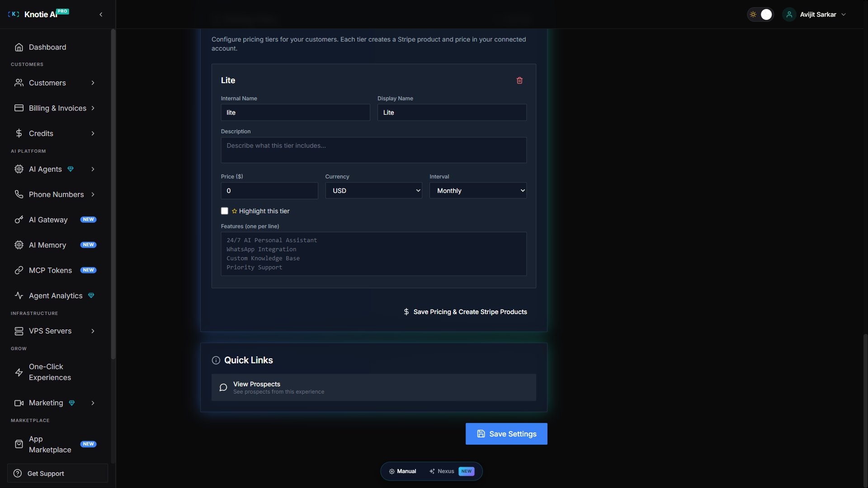Switch to Manual mode tab

[402, 471]
